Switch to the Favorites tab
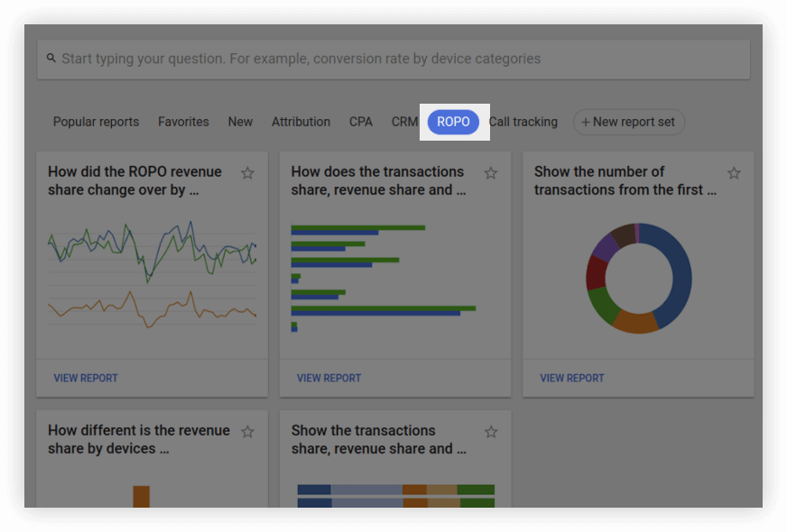The height and width of the screenshot is (532, 787). [x=183, y=122]
